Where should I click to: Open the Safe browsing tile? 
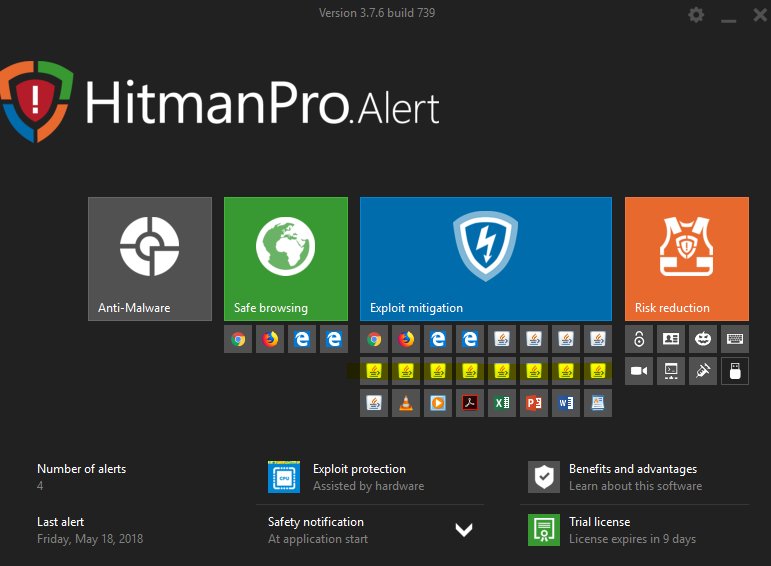tap(286, 259)
